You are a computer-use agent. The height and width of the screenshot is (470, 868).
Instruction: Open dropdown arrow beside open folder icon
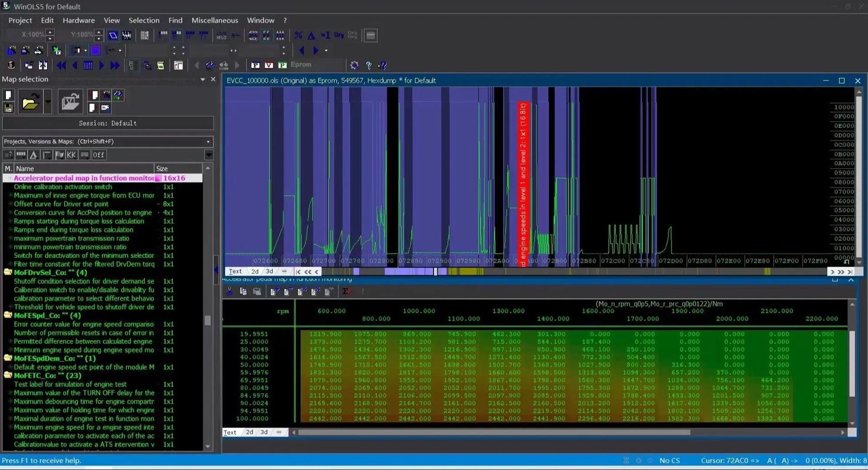pos(48,102)
